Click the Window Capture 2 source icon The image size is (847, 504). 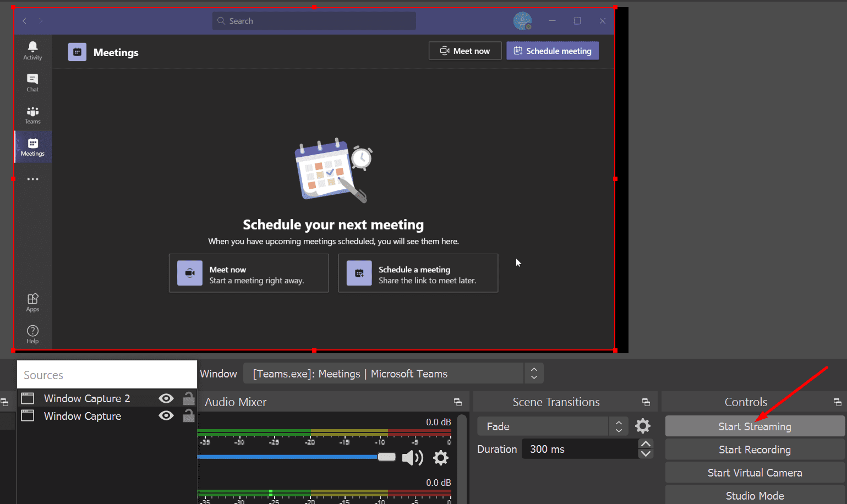[x=28, y=398]
